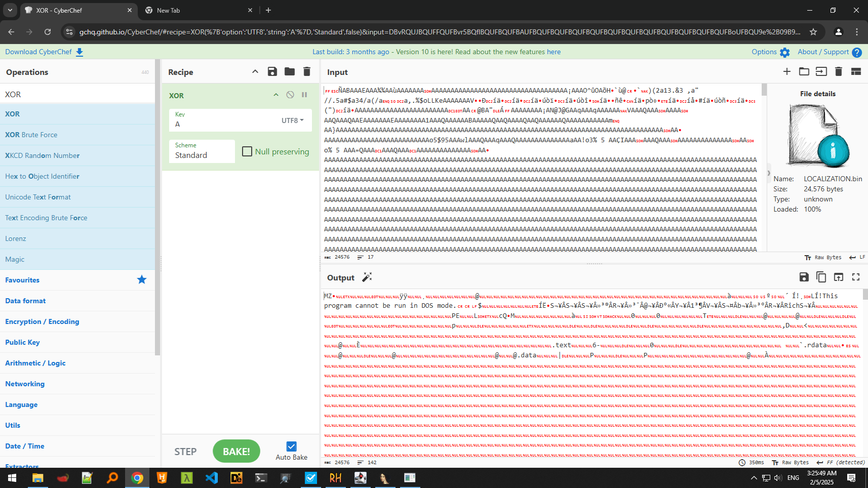This screenshot has width=868, height=488.
Task: Disable the XOR operation in recipe
Action: 290,95
